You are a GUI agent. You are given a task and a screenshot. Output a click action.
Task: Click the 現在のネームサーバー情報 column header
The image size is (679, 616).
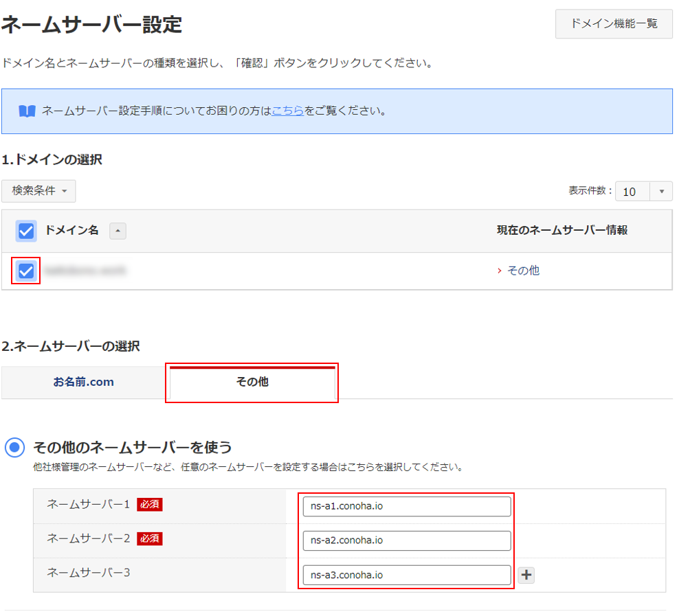point(562,230)
